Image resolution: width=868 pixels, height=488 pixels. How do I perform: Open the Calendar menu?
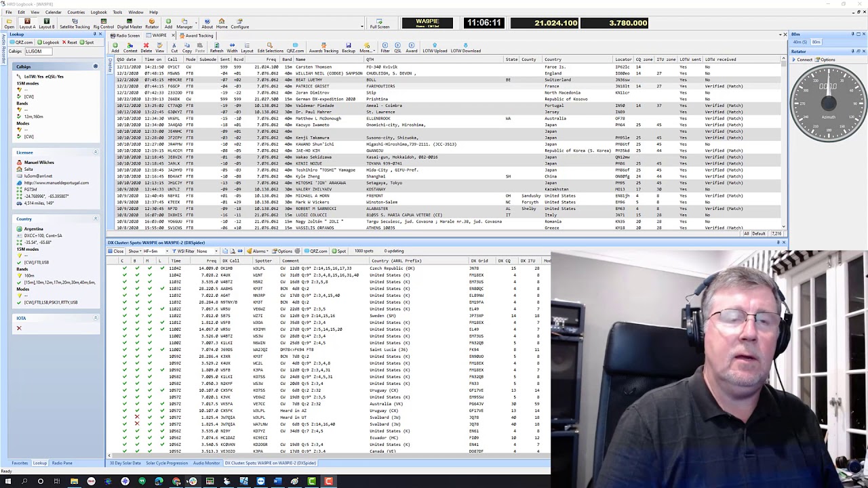[53, 12]
